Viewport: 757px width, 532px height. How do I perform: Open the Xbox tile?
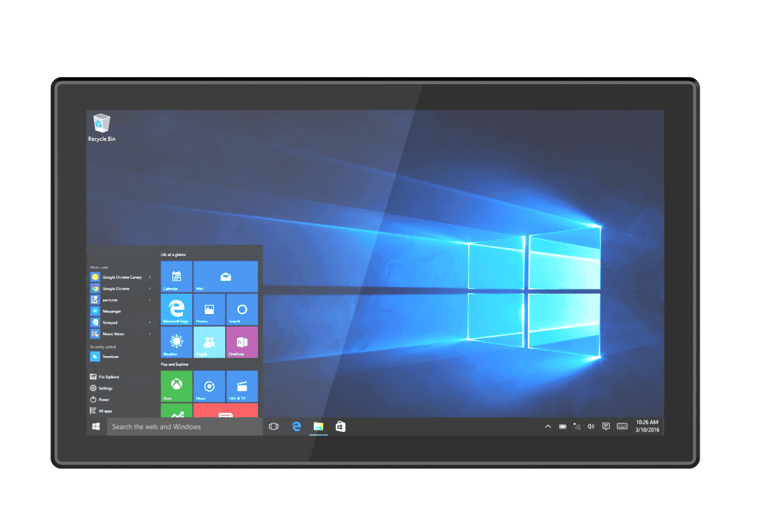[x=177, y=387]
